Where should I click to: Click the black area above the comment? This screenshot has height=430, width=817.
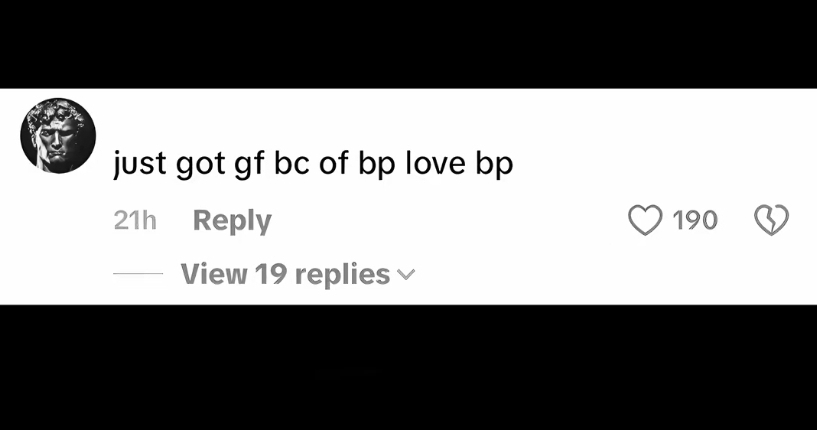[x=408, y=44]
